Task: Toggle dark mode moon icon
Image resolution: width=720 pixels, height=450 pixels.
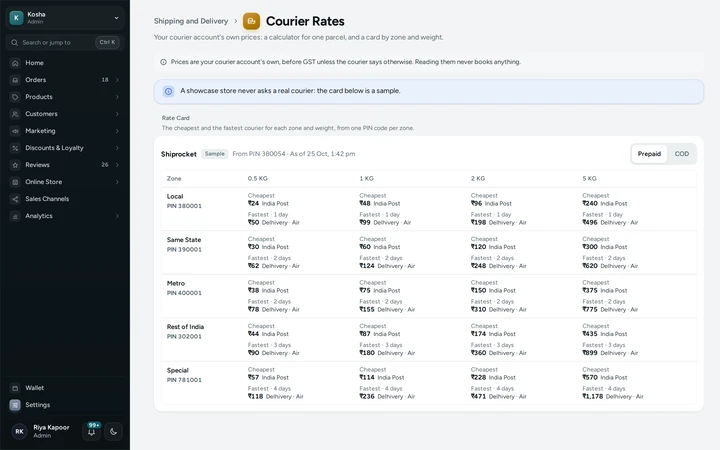Action: point(113,431)
